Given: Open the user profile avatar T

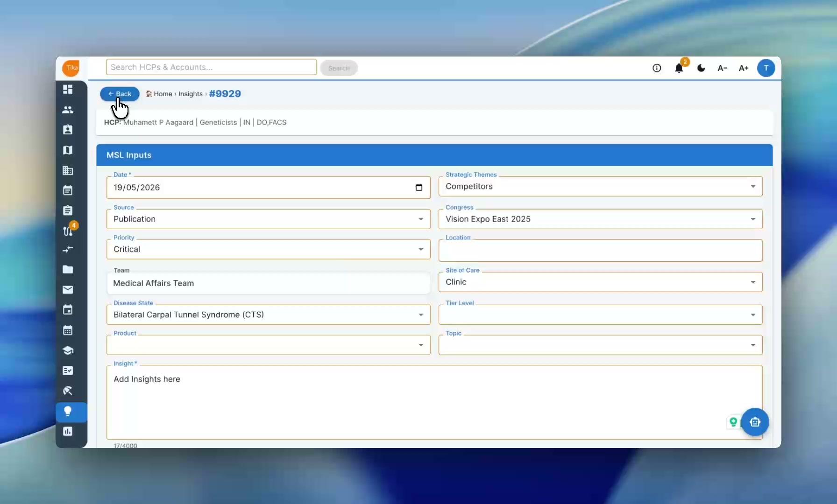Looking at the screenshot, I should [x=766, y=68].
